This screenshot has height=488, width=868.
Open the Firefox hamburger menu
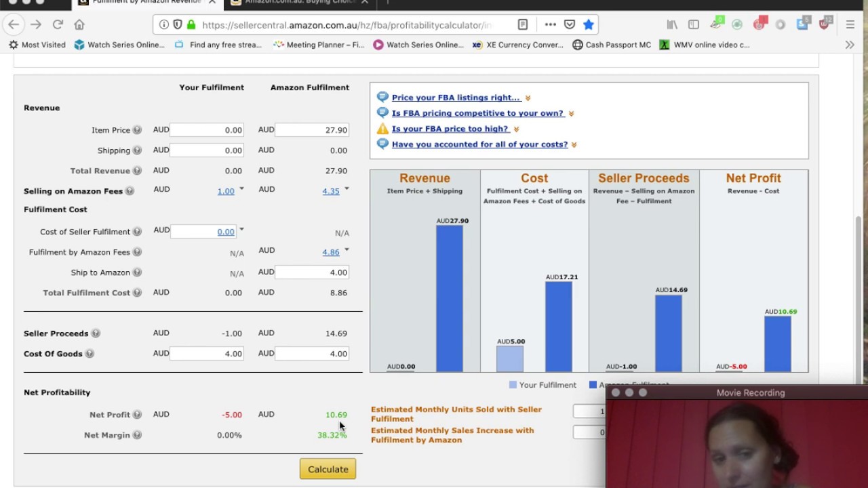[850, 24]
